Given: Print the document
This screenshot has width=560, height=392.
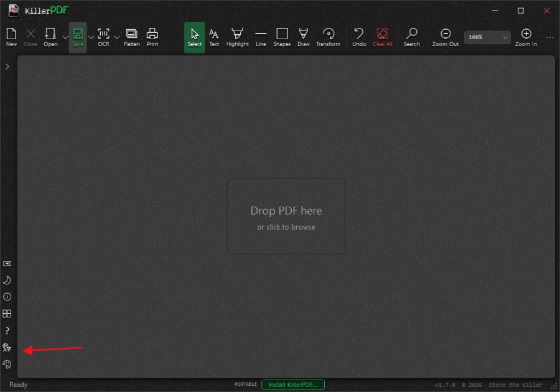Looking at the screenshot, I should (x=152, y=37).
